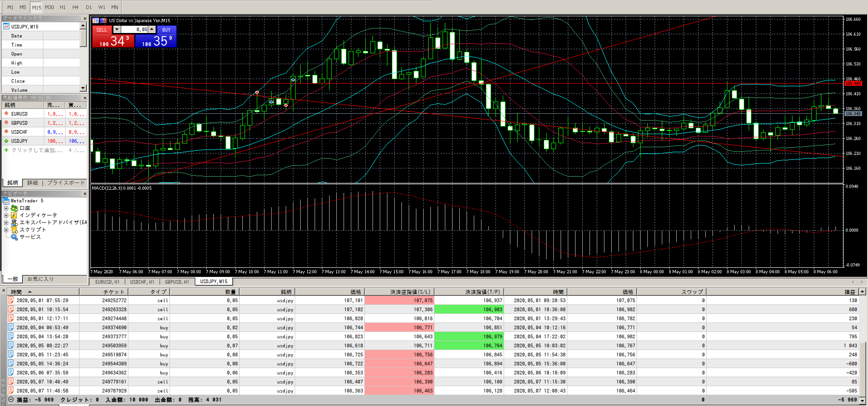
Task: Switch to USDJPY,M15 chart tab
Action: pos(214,281)
